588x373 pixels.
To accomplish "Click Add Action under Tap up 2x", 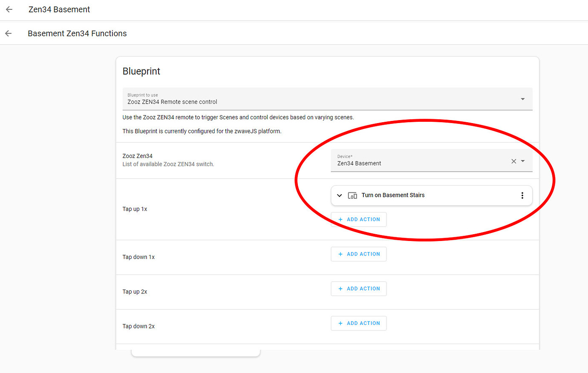I will point(359,288).
